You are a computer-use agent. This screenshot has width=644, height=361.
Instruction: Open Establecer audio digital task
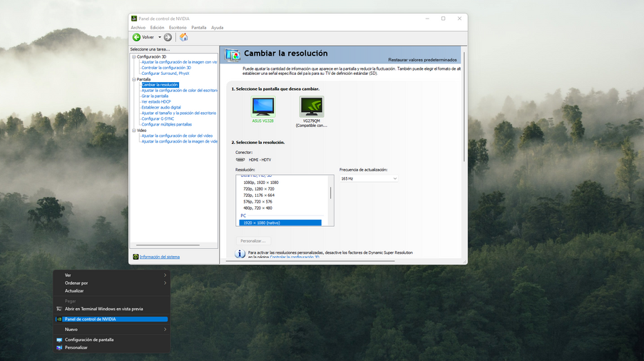[x=161, y=108]
